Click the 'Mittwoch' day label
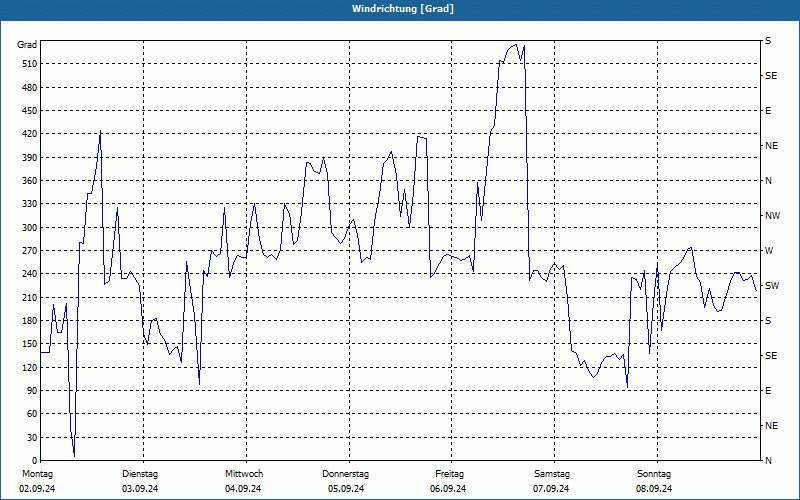Viewport: 800px width, 500px height. click(x=244, y=474)
